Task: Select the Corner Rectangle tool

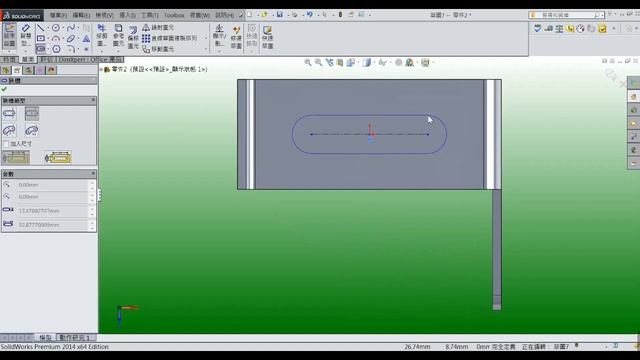Action: coord(40,38)
